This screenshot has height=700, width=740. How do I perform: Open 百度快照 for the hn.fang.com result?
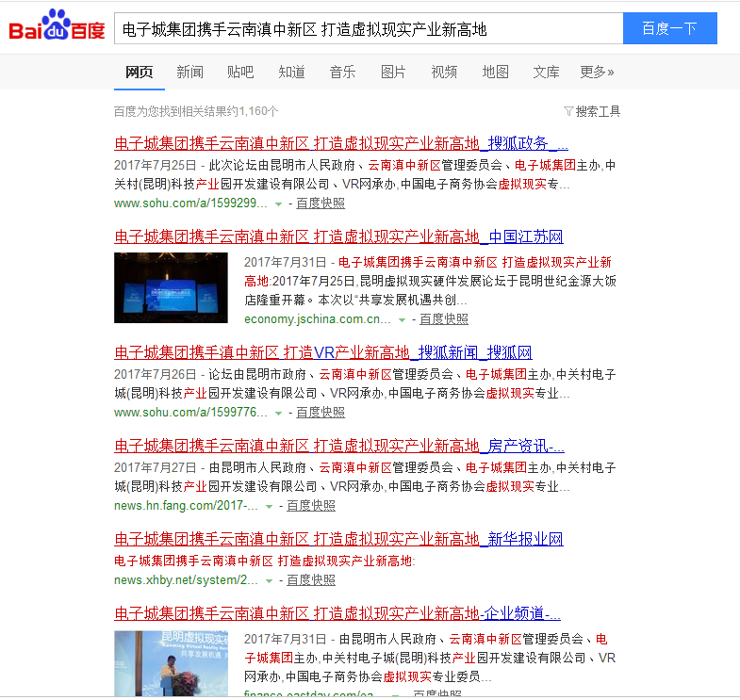pyautogui.click(x=311, y=506)
